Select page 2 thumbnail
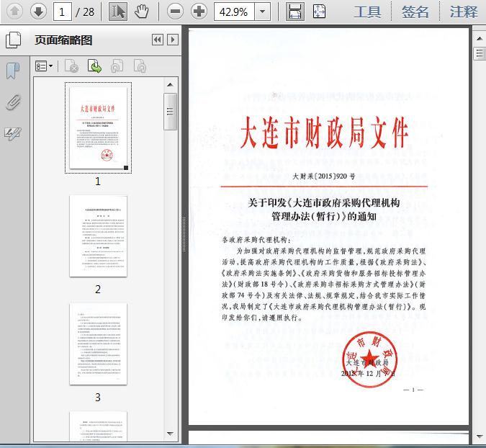The image size is (486, 448). [98, 236]
